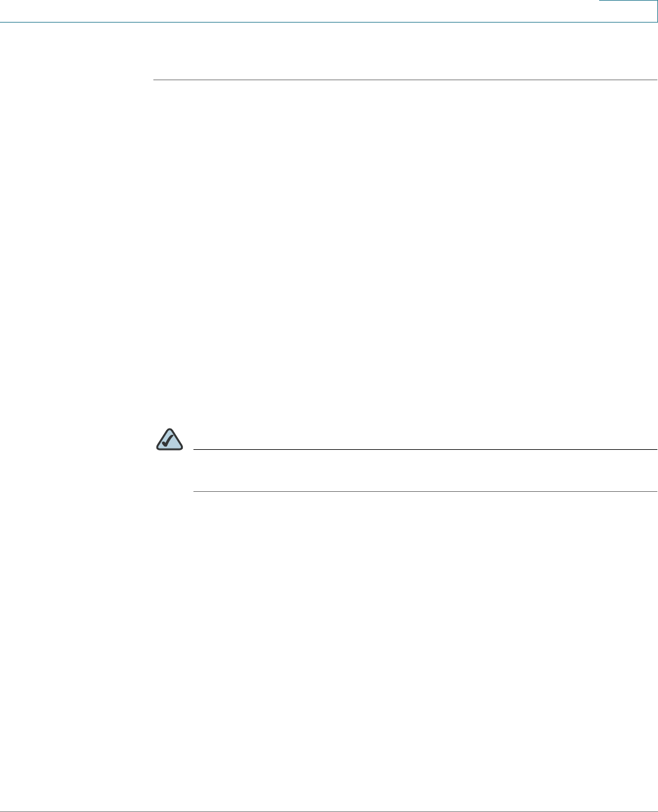Click the blank note area between the rules
Viewport: 658px width, 812px height.
click(425, 471)
